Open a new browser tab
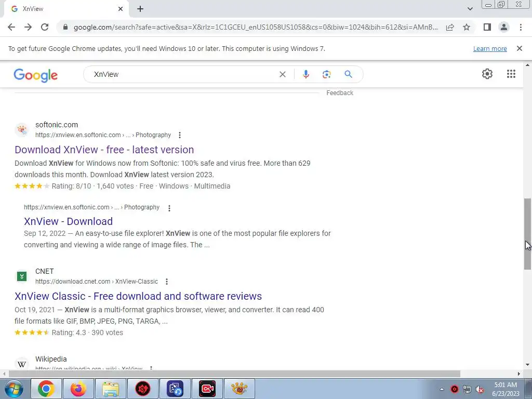Image resolution: width=532 pixels, height=399 pixels. [x=140, y=9]
